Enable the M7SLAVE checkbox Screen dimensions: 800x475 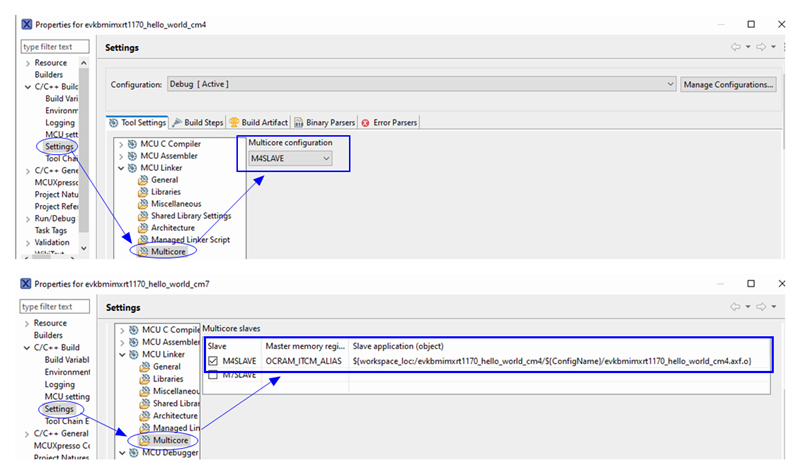211,375
